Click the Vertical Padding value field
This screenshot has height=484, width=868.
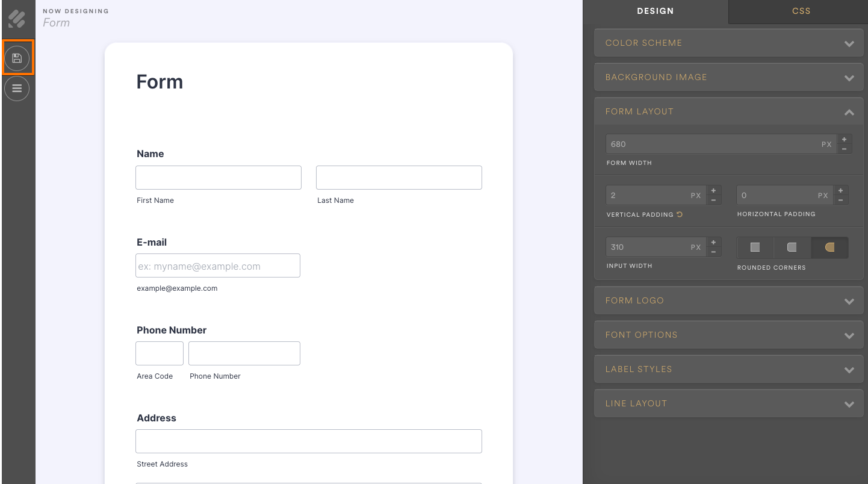pos(656,196)
